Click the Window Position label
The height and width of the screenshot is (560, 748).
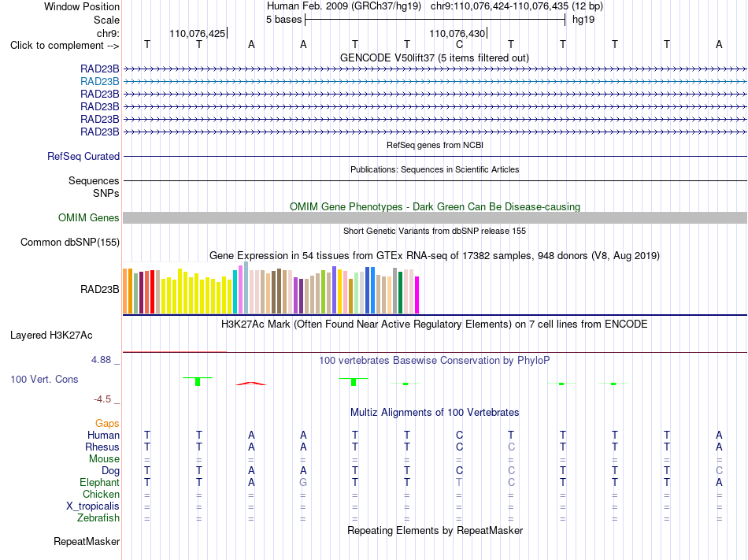pyautogui.click(x=82, y=6)
